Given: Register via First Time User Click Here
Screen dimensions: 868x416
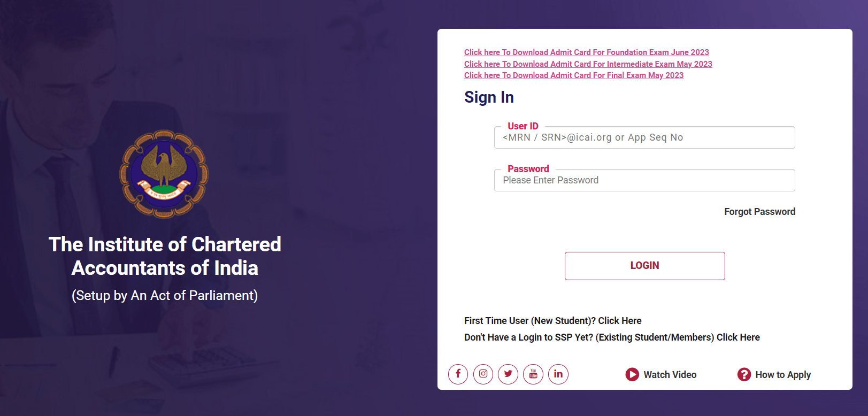Looking at the screenshot, I should tap(619, 321).
